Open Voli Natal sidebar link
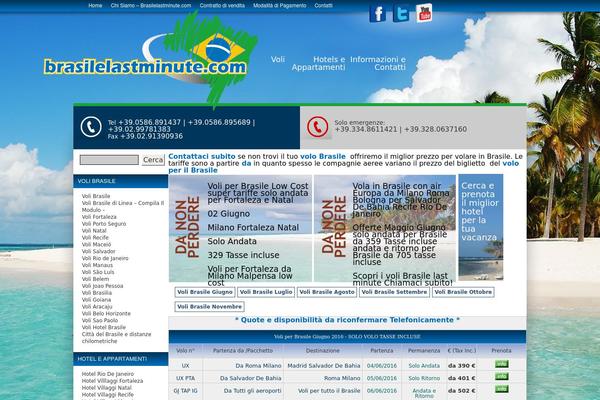Viewport: 600px width, 400px height. pos(94,230)
